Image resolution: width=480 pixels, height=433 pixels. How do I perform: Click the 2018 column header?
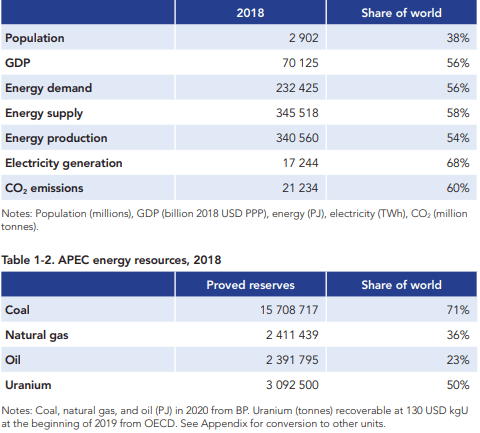pyautogui.click(x=250, y=13)
